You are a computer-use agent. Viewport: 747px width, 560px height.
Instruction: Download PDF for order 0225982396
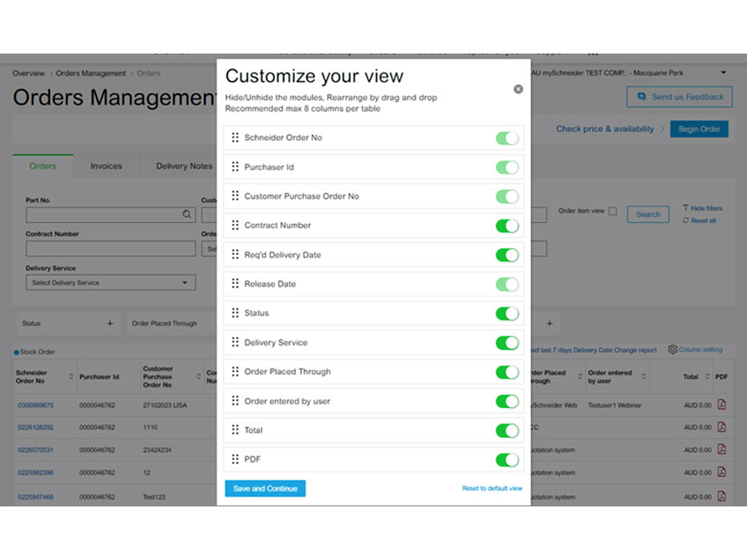(x=722, y=472)
